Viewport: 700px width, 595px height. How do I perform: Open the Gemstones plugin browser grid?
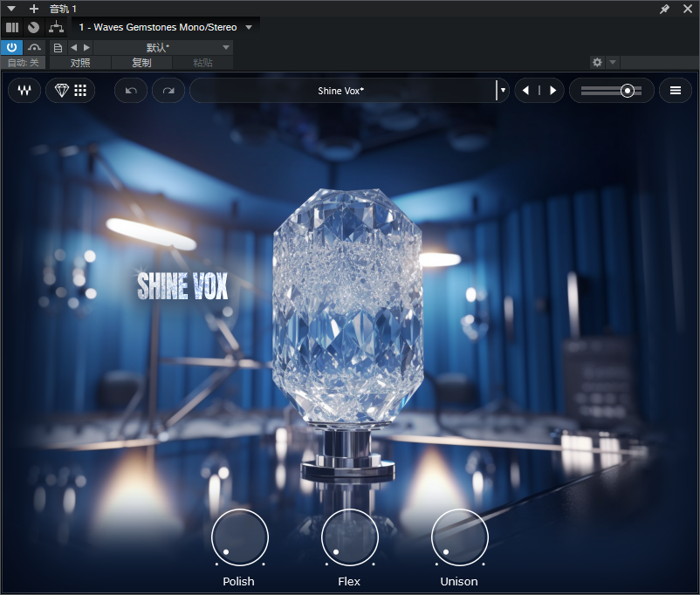coord(71,91)
